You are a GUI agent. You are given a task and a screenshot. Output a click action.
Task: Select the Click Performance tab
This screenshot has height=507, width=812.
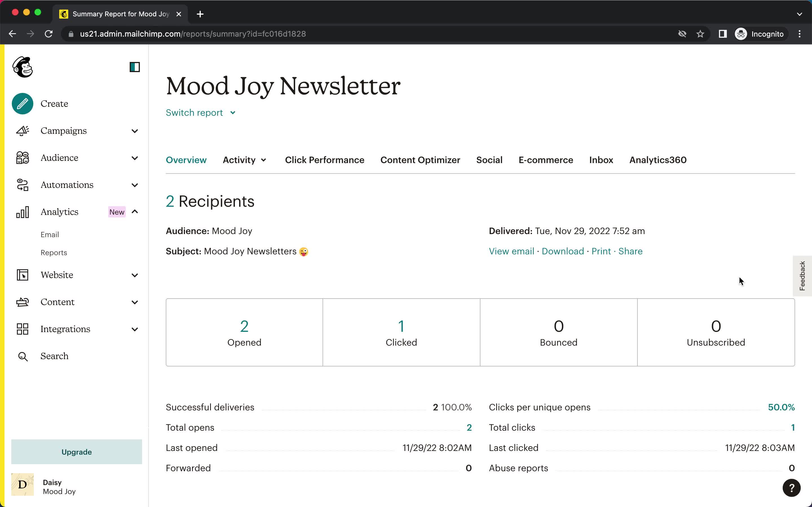pos(325,159)
